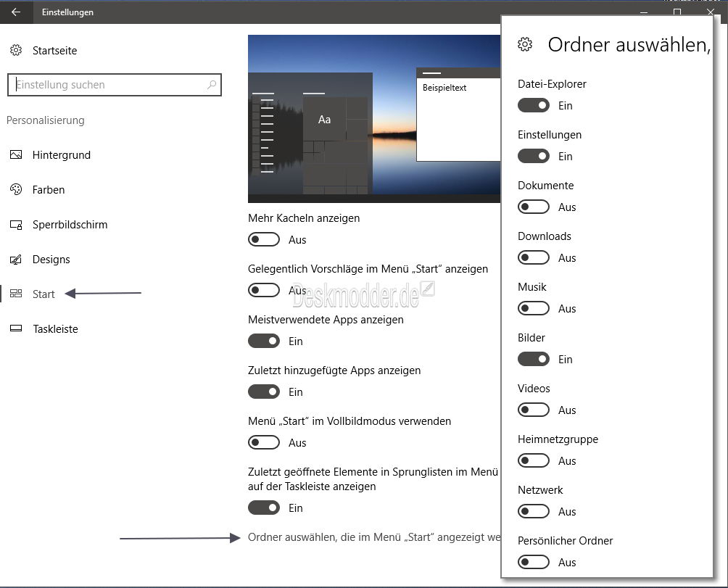
Task: Click the Farben color palette icon
Action: pyautogui.click(x=16, y=189)
